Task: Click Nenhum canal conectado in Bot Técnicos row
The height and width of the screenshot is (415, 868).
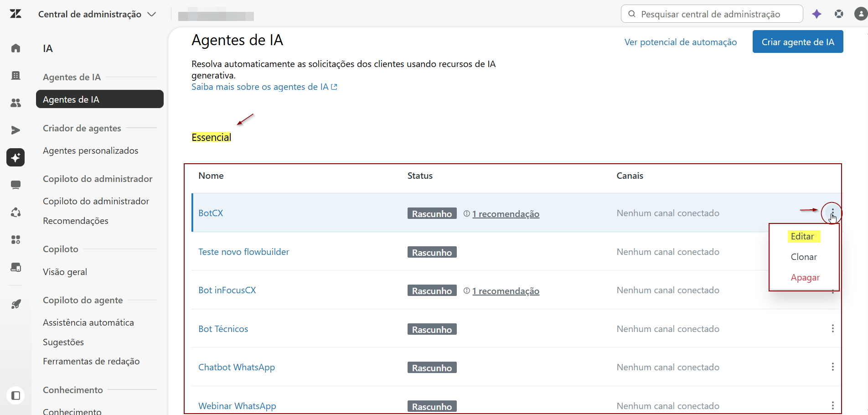Action: (668, 329)
